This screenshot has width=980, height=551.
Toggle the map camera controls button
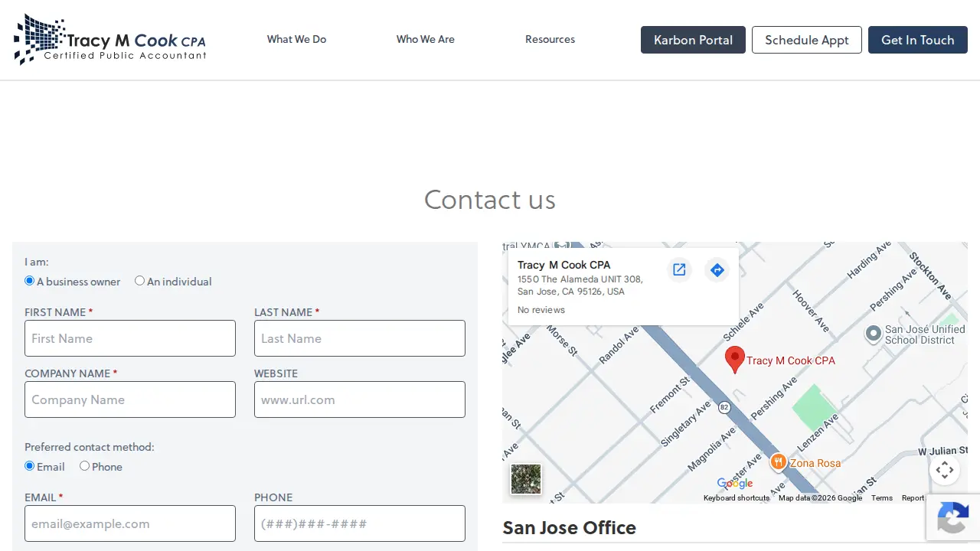click(x=945, y=469)
